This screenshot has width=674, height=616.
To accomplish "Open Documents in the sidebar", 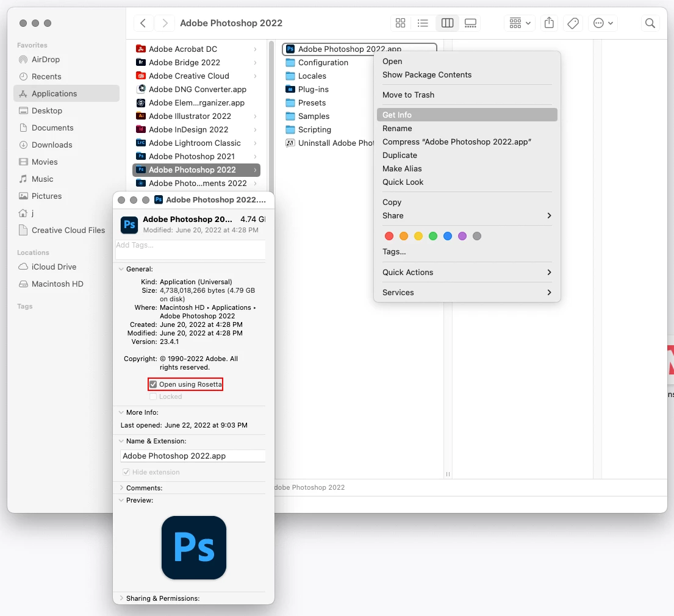I will click(66, 127).
